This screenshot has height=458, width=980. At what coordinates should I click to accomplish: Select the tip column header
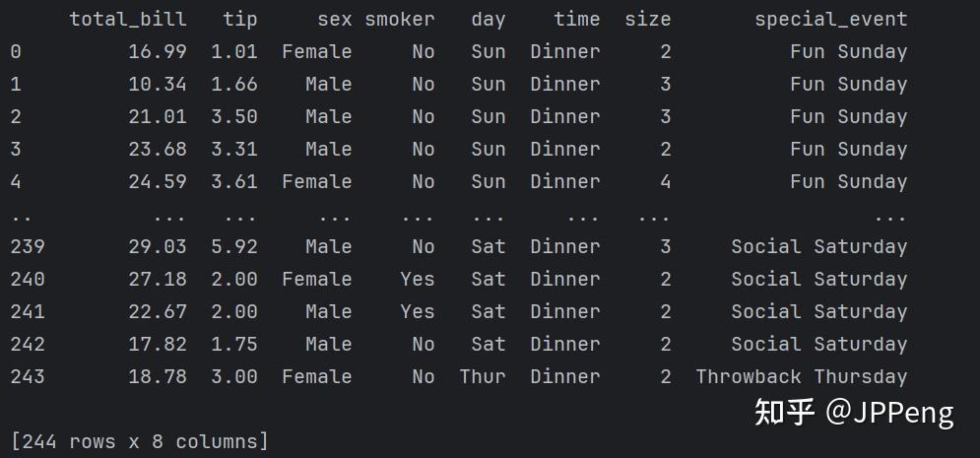(240, 20)
